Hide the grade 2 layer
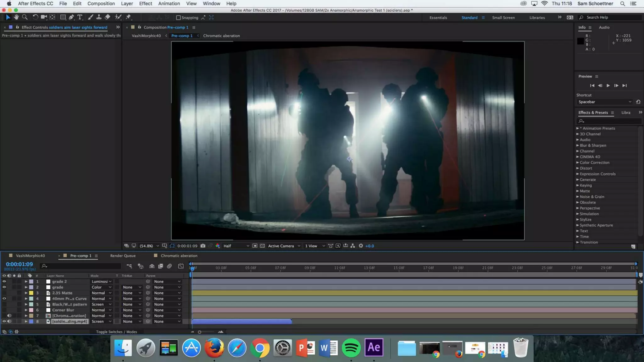644x362 pixels. [4, 282]
